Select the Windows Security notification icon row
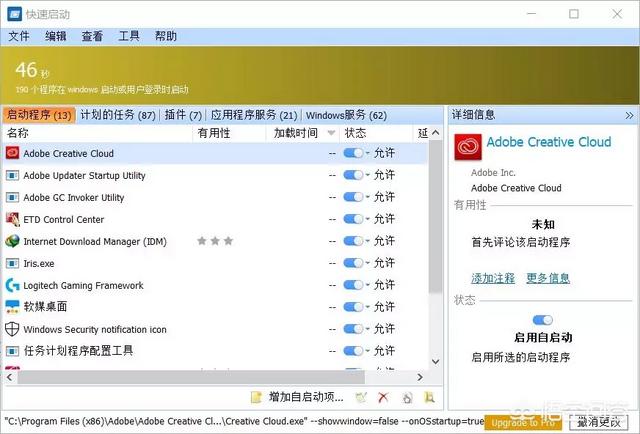The height and width of the screenshot is (434, 640). (216, 329)
